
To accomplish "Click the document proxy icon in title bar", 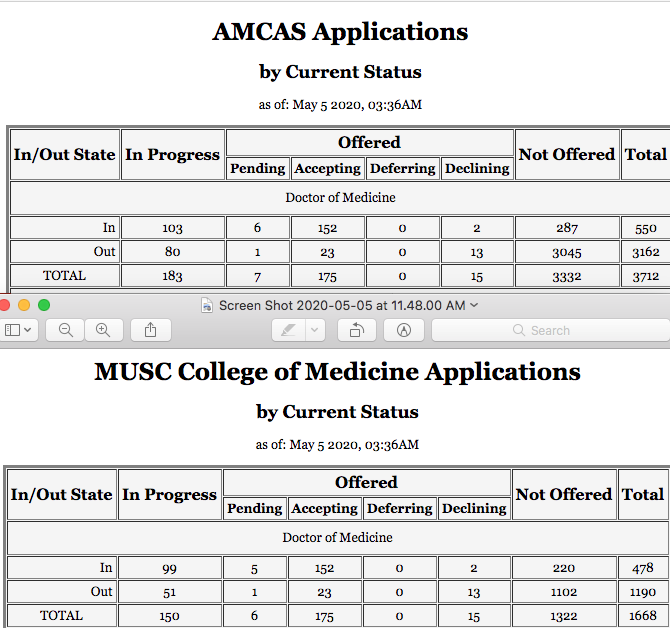I will (x=207, y=305).
